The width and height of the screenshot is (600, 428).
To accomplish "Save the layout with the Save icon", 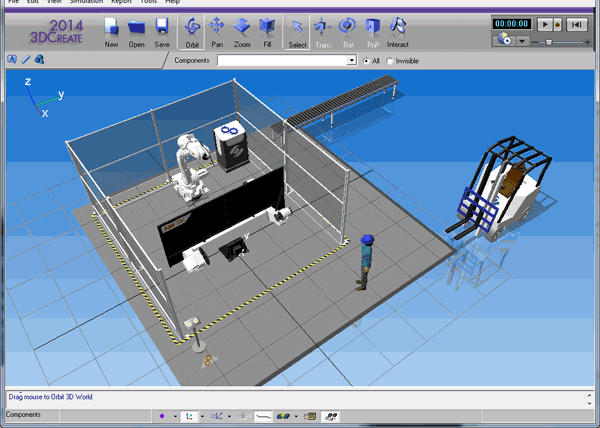I will 161,30.
